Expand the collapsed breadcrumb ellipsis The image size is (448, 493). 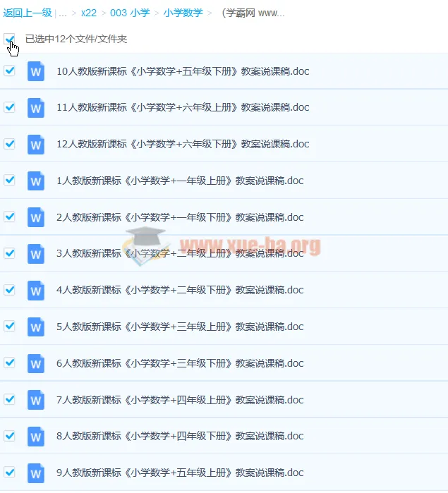(x=63, y=13)
